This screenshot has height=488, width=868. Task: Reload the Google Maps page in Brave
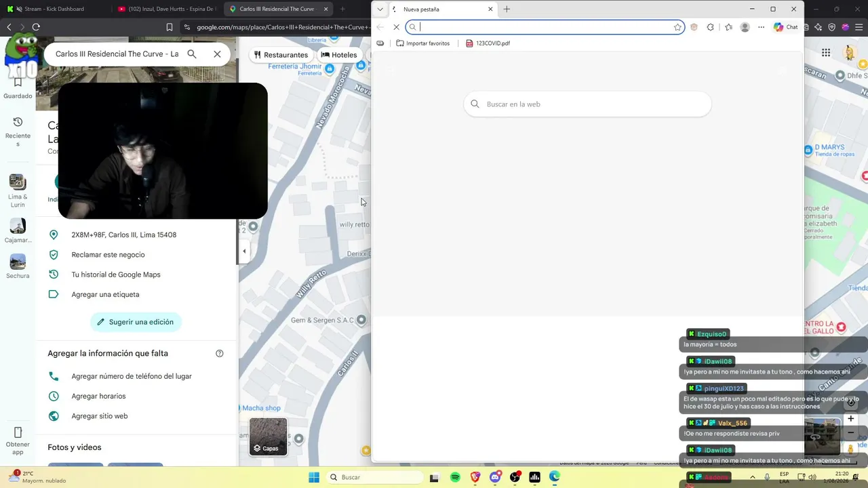[x=36, y=27]
